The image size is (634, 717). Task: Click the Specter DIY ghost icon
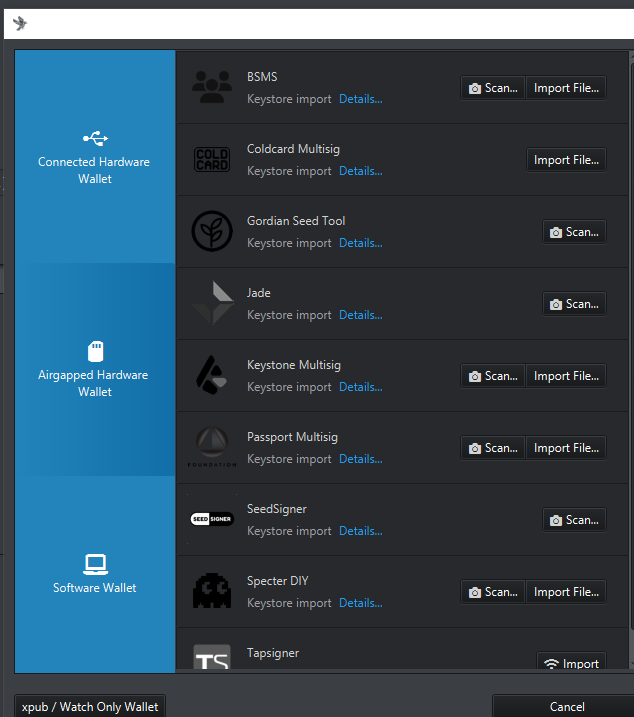coord(212,590)
